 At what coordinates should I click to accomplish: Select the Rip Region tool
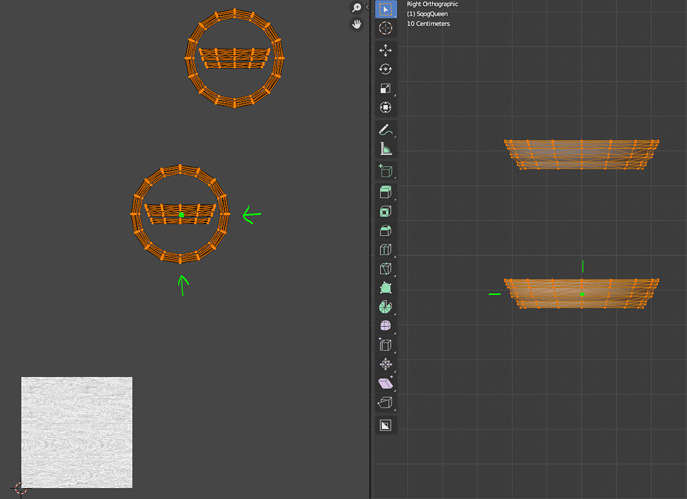coord(386,402)
